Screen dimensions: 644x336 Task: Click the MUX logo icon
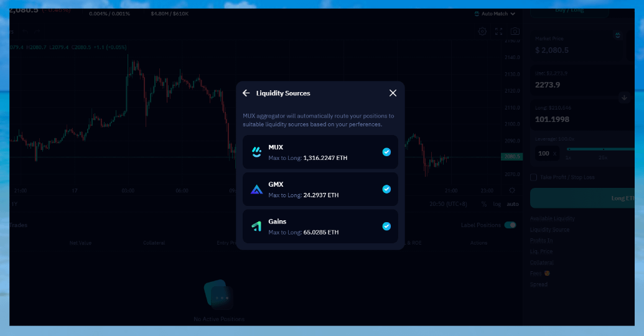256,152
